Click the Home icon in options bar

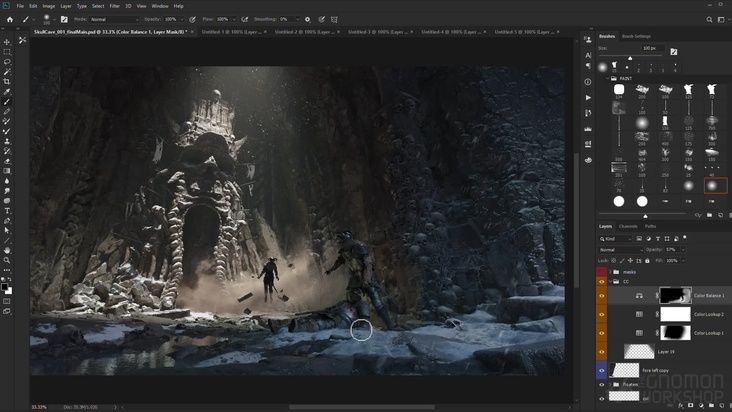[10, 20]
